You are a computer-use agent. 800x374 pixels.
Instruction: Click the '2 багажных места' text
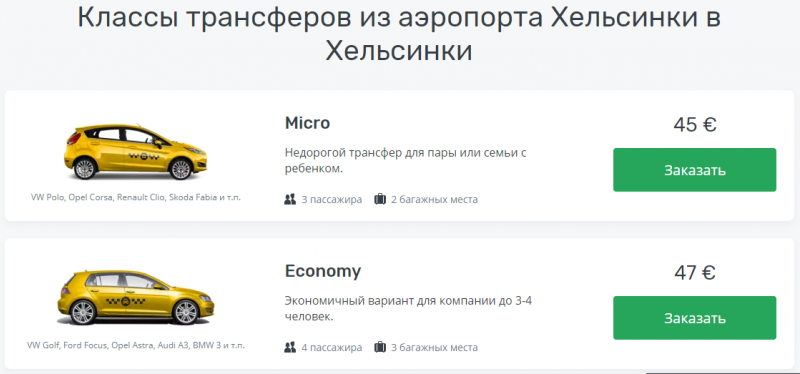(x=434, y=200)
